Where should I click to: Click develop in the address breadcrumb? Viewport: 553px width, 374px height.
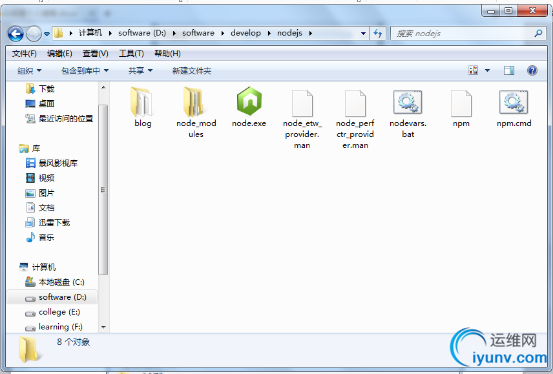(x=246, y=33)
